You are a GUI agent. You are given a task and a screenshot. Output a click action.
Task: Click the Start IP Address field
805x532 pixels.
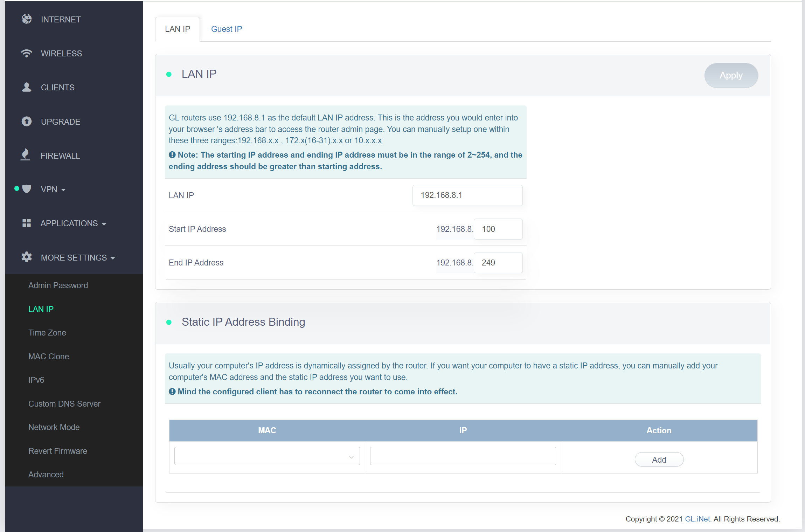pyautogui.click(x=498, y=229)
